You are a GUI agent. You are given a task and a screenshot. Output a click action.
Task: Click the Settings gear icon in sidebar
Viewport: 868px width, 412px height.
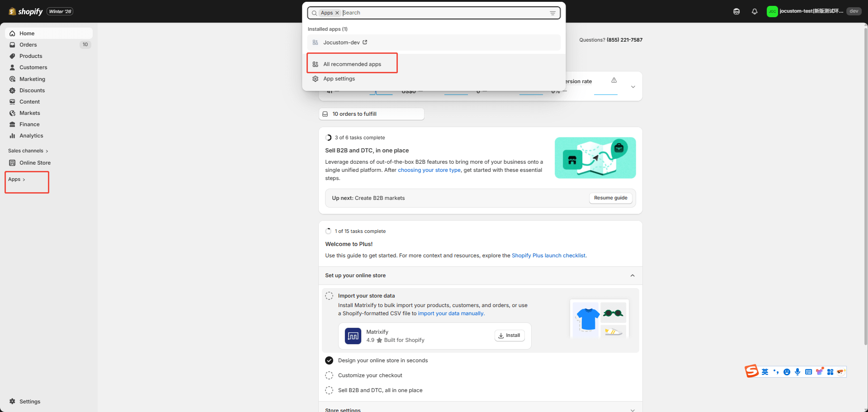(13, 402)
